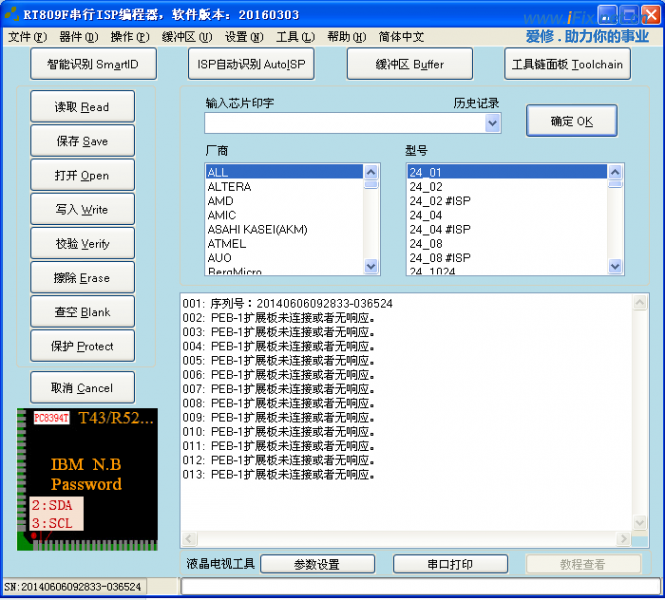This screenshot has width=665, height=600.
Task: Select model 24_01
Action: tap(507, 172)
